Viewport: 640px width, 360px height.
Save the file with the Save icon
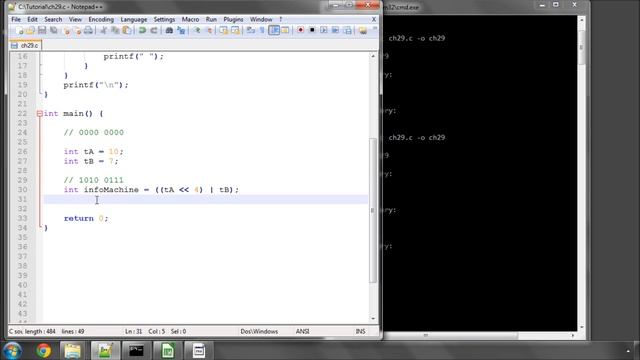[42, 30]
